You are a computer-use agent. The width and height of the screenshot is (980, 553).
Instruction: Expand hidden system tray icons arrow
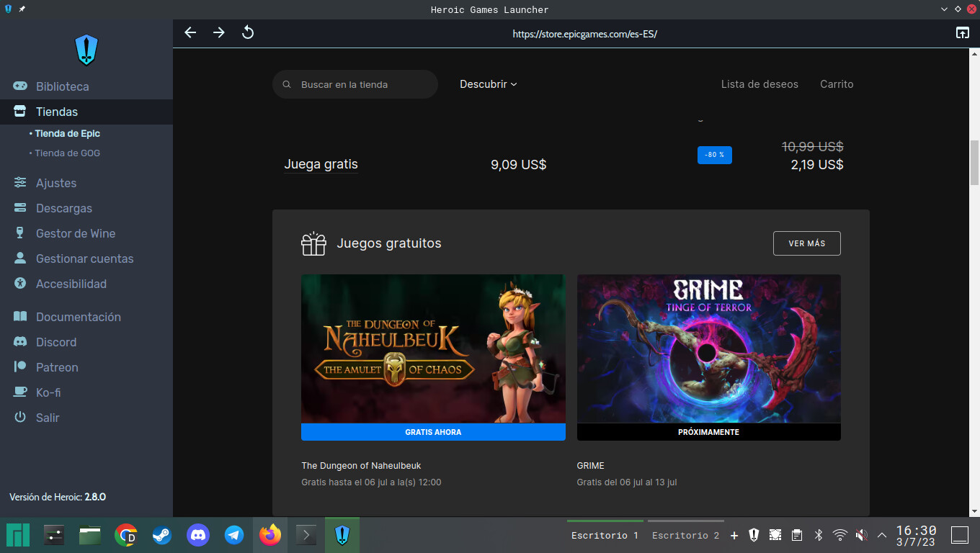click(x=882, y=535)
